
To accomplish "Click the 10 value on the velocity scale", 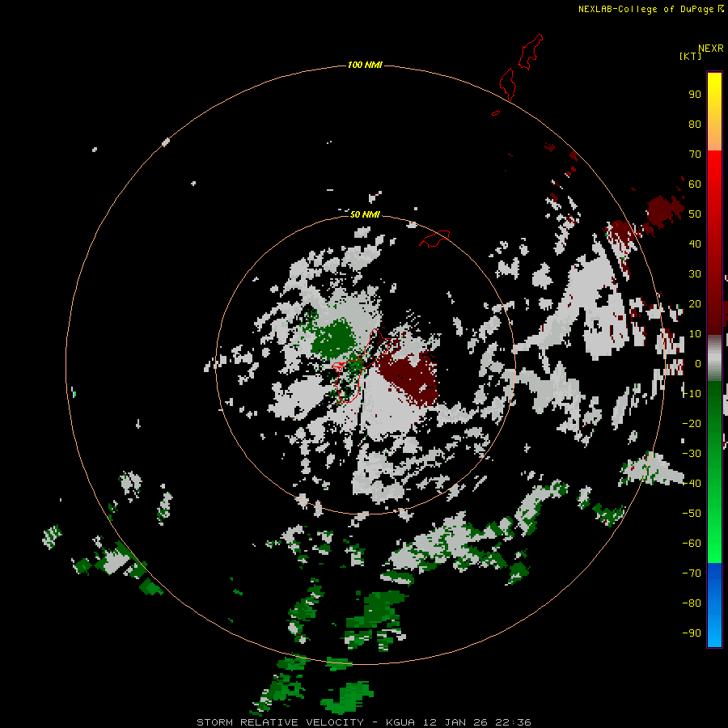I will (695, 334).
